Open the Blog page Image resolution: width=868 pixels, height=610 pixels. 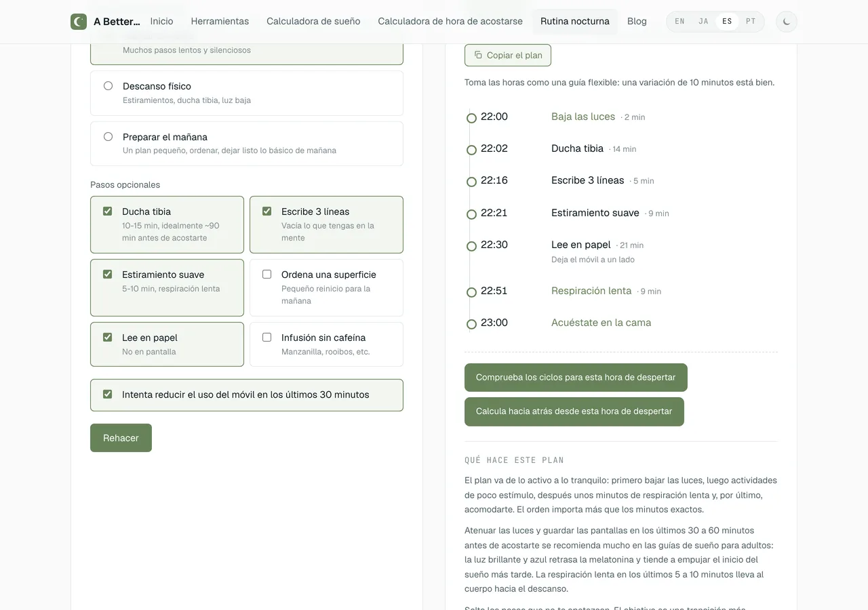[x=637, y=21]
